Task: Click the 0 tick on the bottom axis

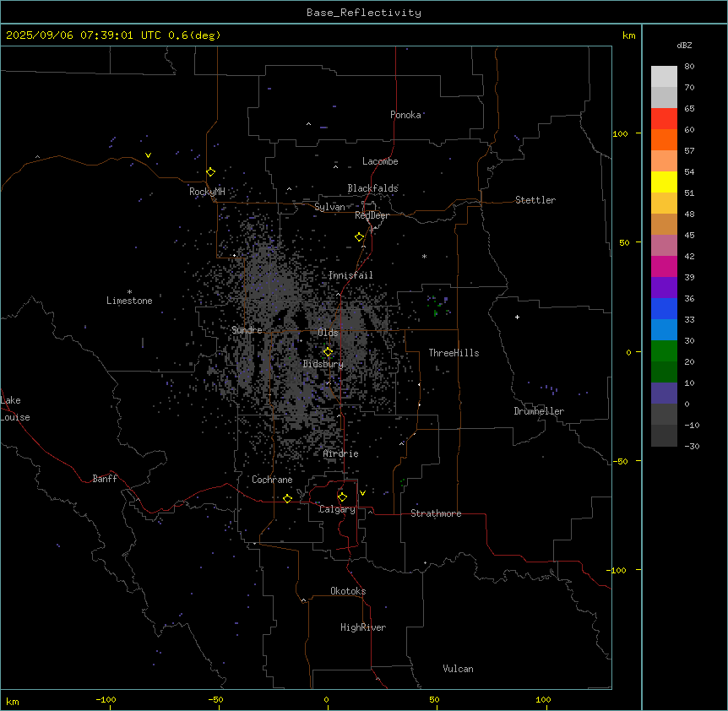Action: [326, 699]
